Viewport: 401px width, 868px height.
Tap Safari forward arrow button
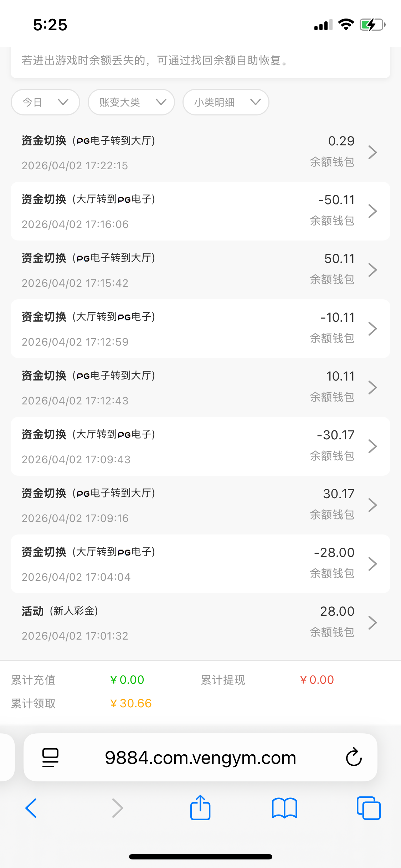(x=117, y=808)
